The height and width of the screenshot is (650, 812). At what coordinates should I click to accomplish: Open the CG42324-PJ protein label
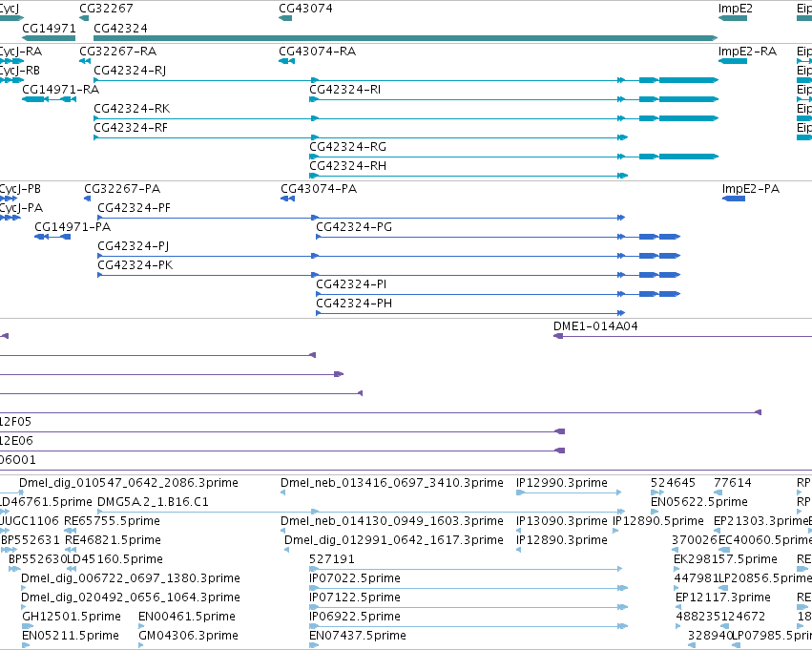click(x=134, y=246)
